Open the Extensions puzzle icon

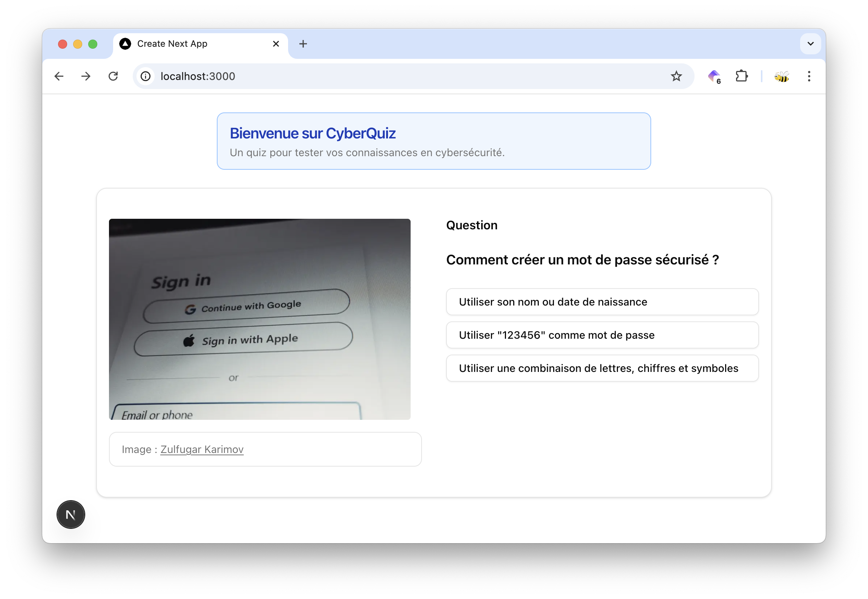tap(741, 76)
